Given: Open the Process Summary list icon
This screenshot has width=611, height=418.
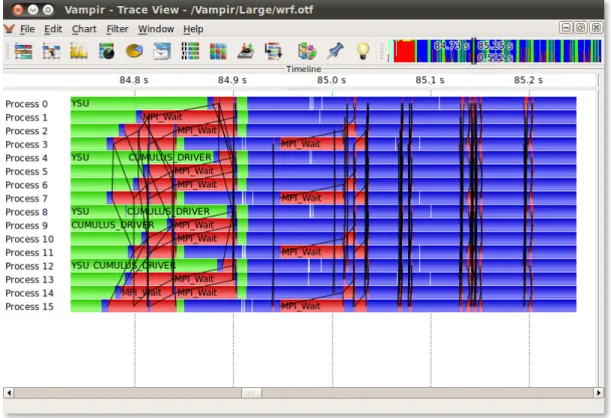Looking at the screenshot, I should coord(190,51).
